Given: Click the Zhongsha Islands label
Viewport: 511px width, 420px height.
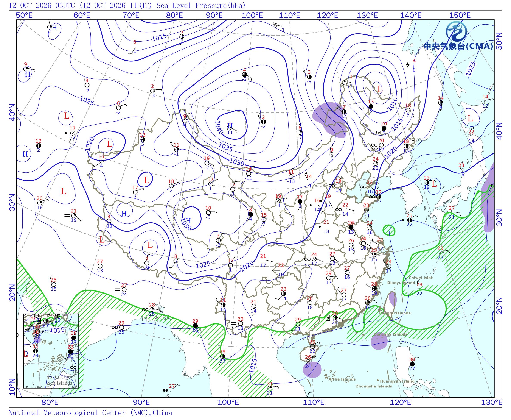Looking at the screenshot, I should coord(374,386).
